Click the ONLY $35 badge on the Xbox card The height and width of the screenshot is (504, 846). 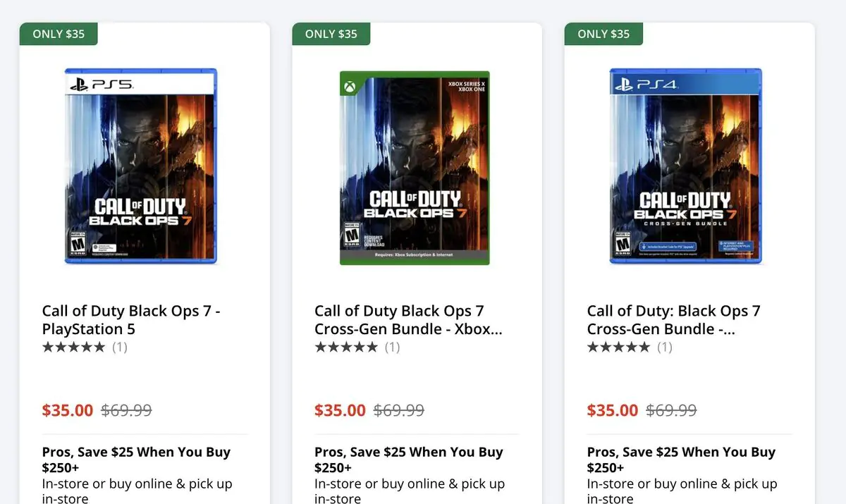coord(331,33)
